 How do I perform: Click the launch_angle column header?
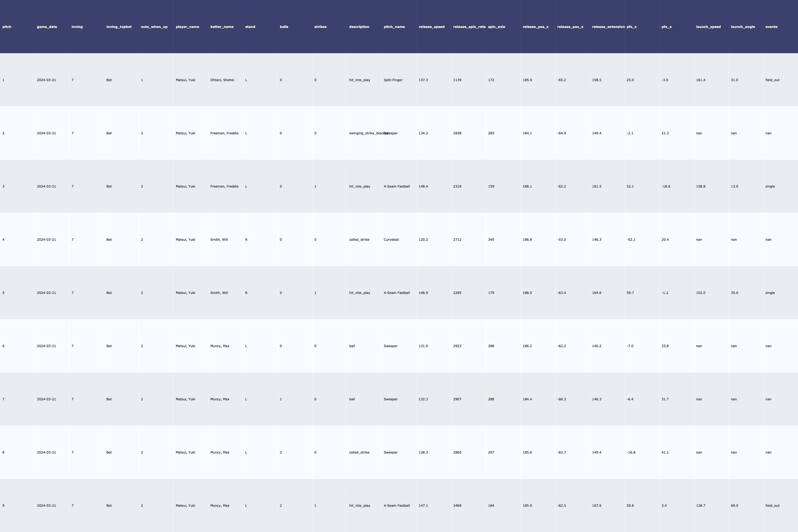[x=742, y=27]
